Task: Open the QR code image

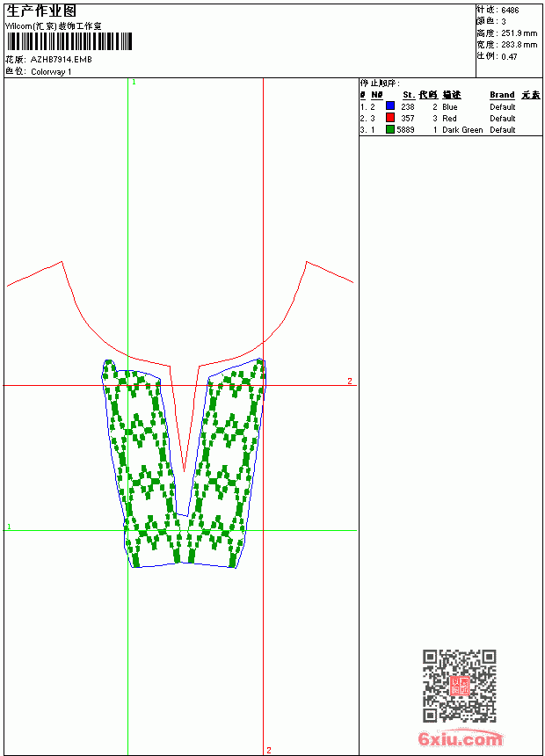Action: pyautogui.click(x=460, y=686)
